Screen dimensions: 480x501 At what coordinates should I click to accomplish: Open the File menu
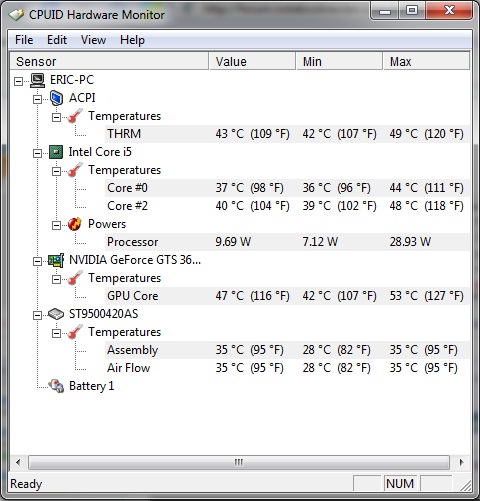(x=24, y=40)
